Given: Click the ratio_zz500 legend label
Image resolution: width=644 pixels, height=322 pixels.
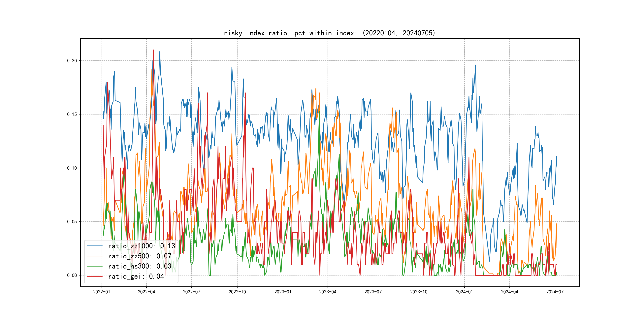Looking at the screenshot, I should coord(140,256).
